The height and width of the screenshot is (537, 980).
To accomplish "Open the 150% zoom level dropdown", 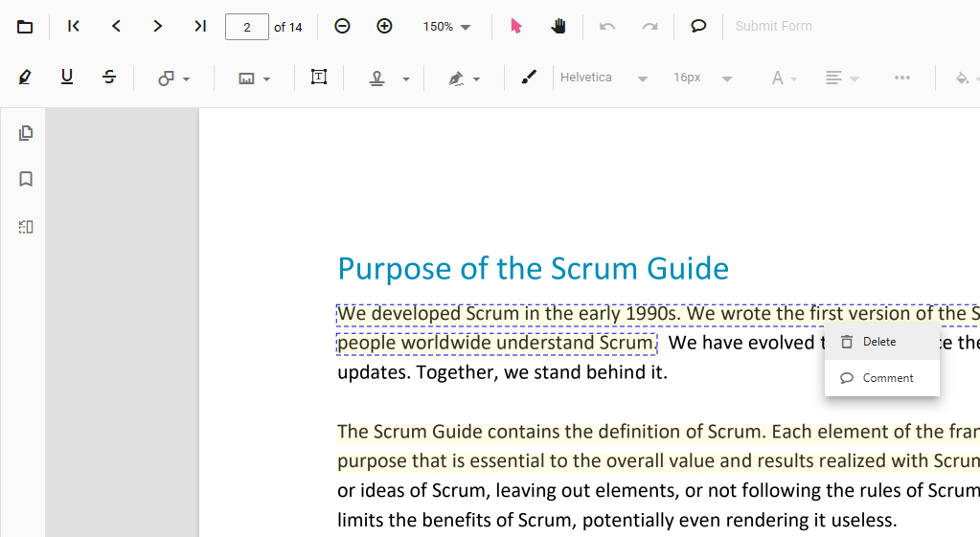I will (447, 27).
